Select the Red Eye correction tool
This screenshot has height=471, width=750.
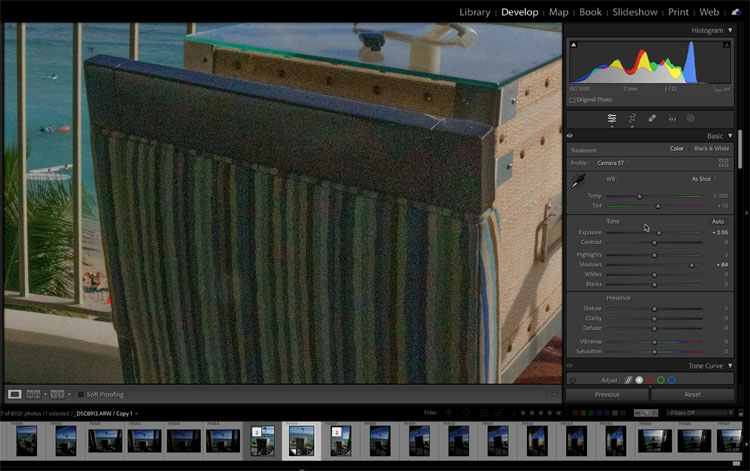pos(671,118)
